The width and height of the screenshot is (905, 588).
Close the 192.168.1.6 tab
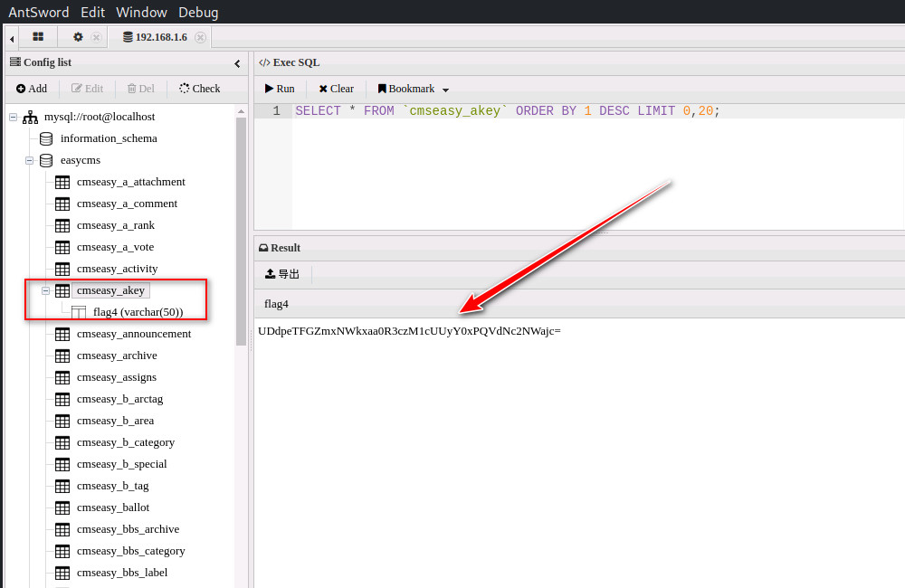click(x=200, y=37)
